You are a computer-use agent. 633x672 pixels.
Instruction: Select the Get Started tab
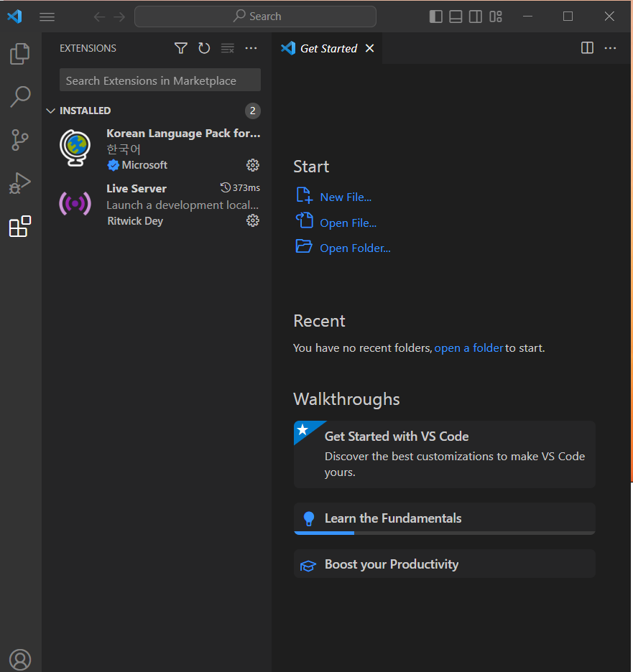coord(328,48)
